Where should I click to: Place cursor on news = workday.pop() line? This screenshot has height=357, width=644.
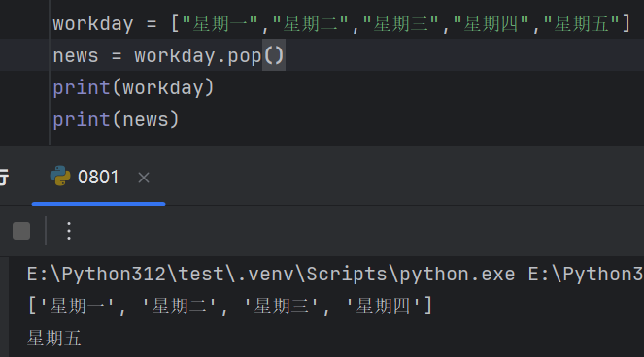(168, 55)
